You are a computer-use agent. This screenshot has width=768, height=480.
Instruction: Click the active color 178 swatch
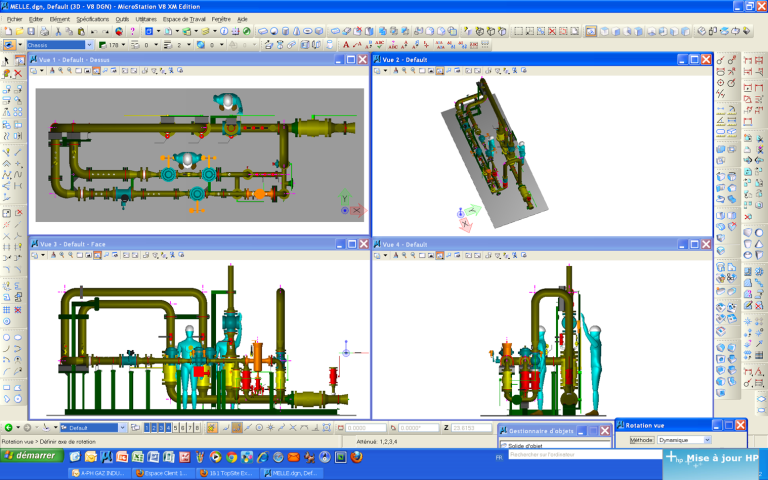click(x=103, y=45)
